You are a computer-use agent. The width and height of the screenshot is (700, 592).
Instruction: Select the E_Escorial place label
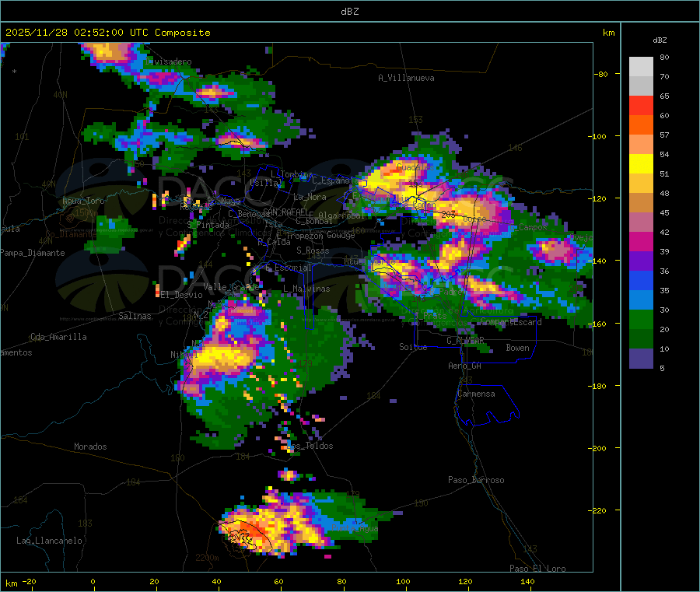pyautogui.click(x=289, y=268)
